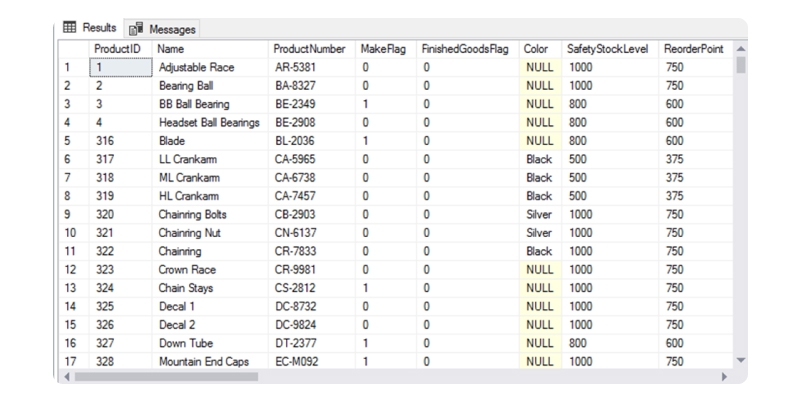Select row 6 using its row header
Viewport: 800px width, 400px height.
69,159
